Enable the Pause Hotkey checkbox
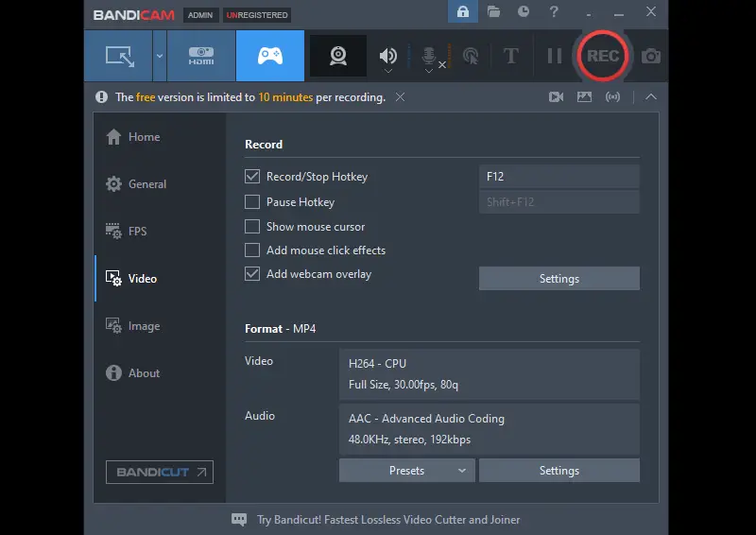Viewport: 756px width, 535px height. click(x=252, y=201)
